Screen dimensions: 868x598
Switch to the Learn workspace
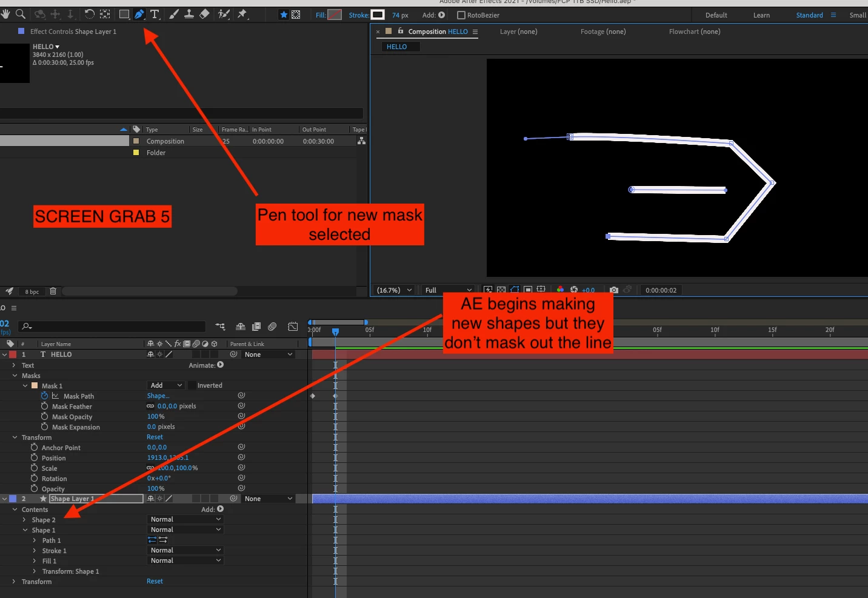[761, 15]
